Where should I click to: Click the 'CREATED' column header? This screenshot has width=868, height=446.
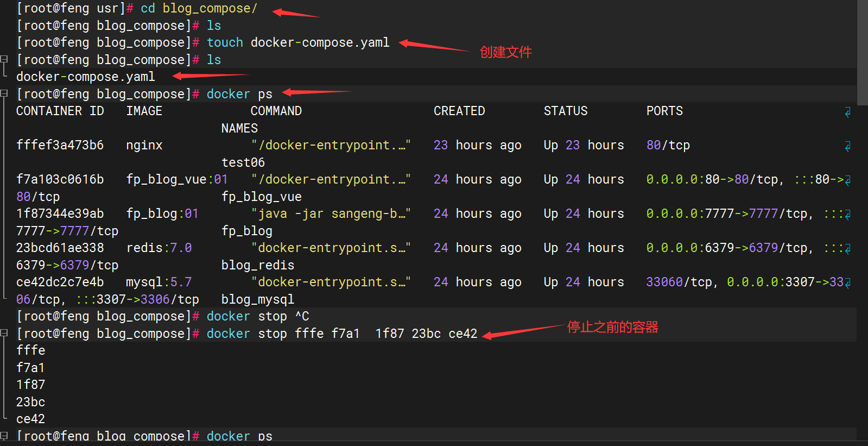pyautogui.click(x=459, y=111)
